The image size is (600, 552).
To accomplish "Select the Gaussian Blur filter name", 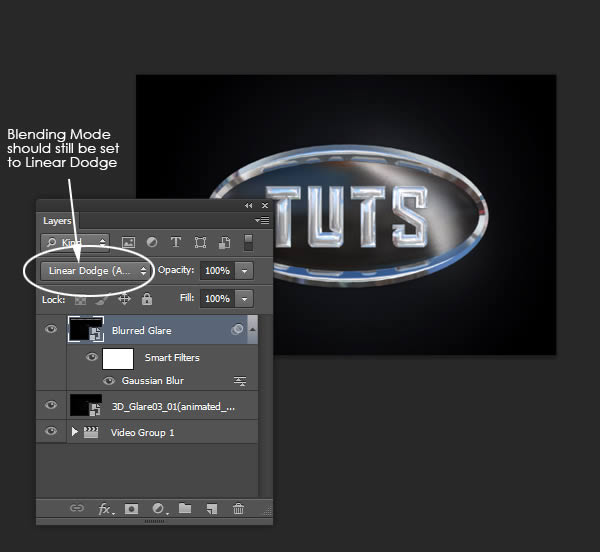I will point(153,381).
